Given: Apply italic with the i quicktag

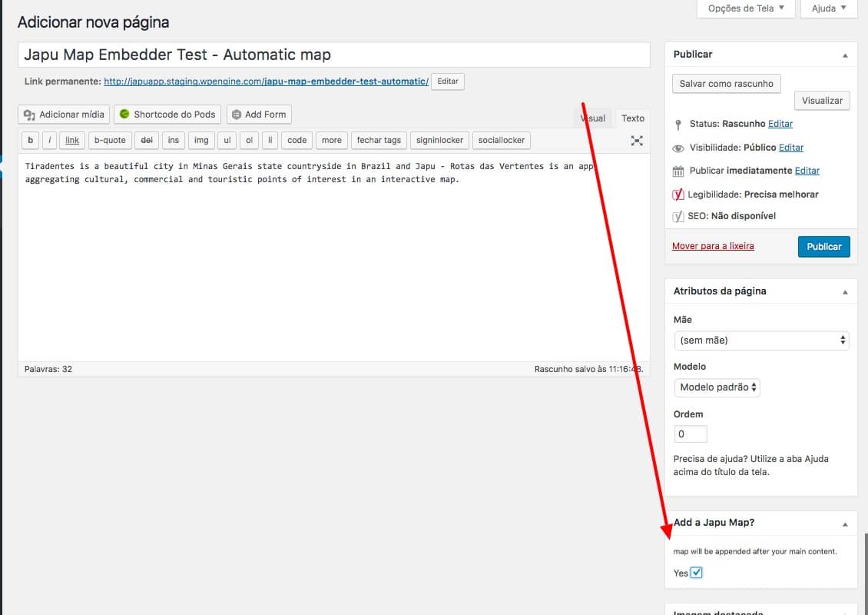Looking at the screenshot, I should (49, 140).
